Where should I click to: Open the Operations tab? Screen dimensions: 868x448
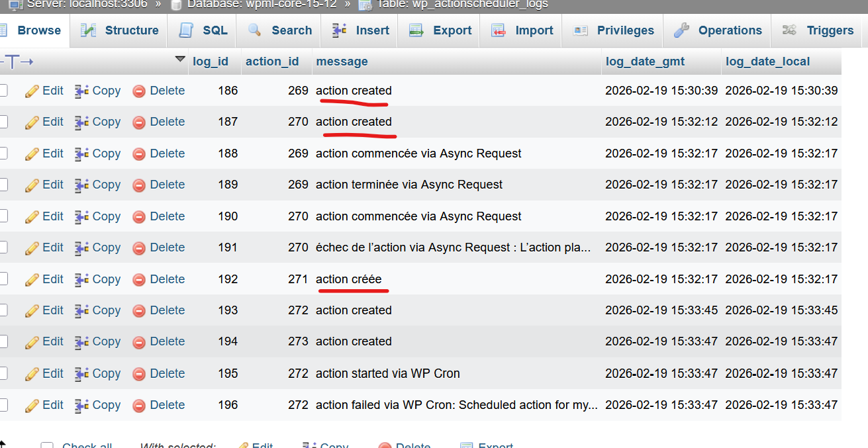tap(718, 30)
